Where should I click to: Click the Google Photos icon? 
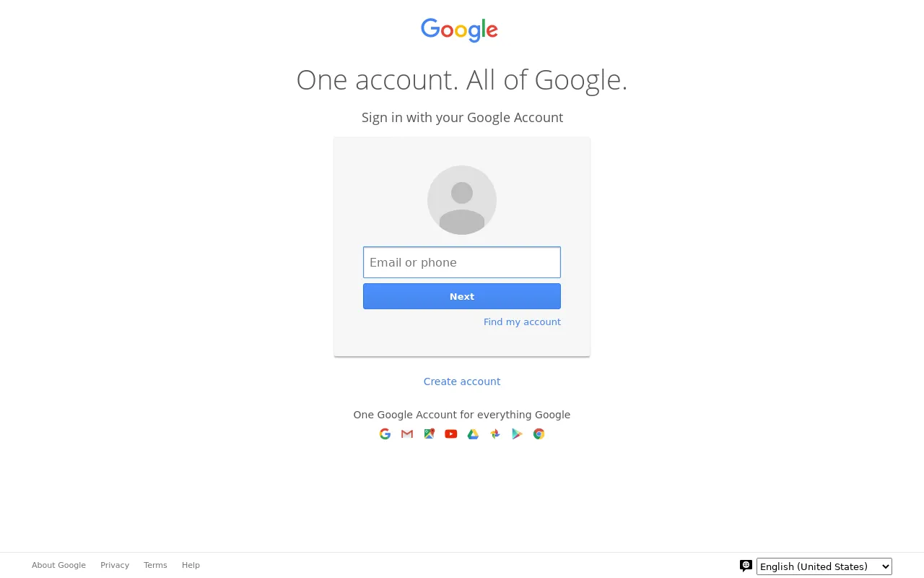[495, 433]
